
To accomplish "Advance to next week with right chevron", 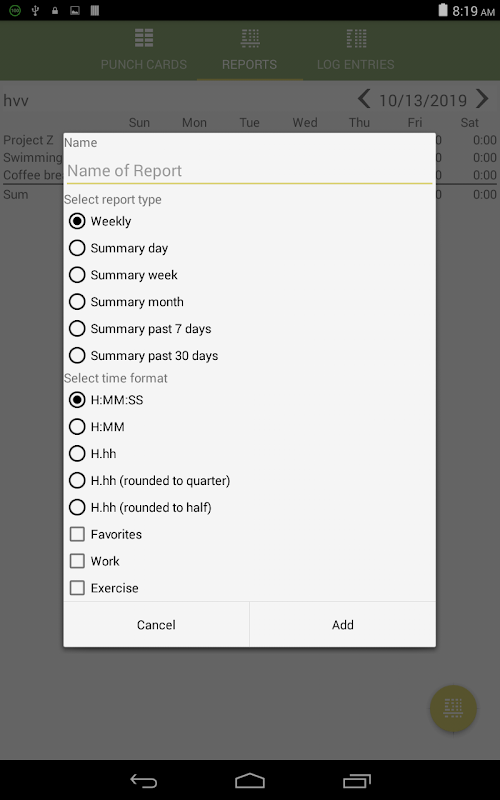I will (482, 99).
